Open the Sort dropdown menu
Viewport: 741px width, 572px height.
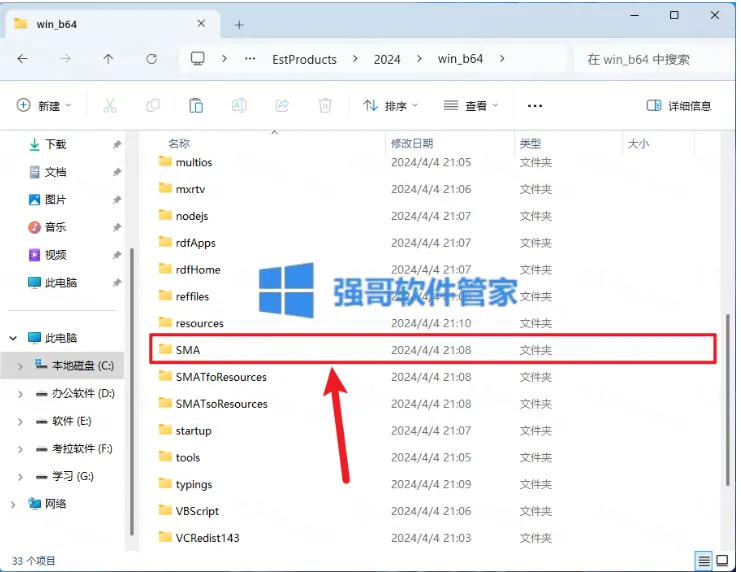390,105
